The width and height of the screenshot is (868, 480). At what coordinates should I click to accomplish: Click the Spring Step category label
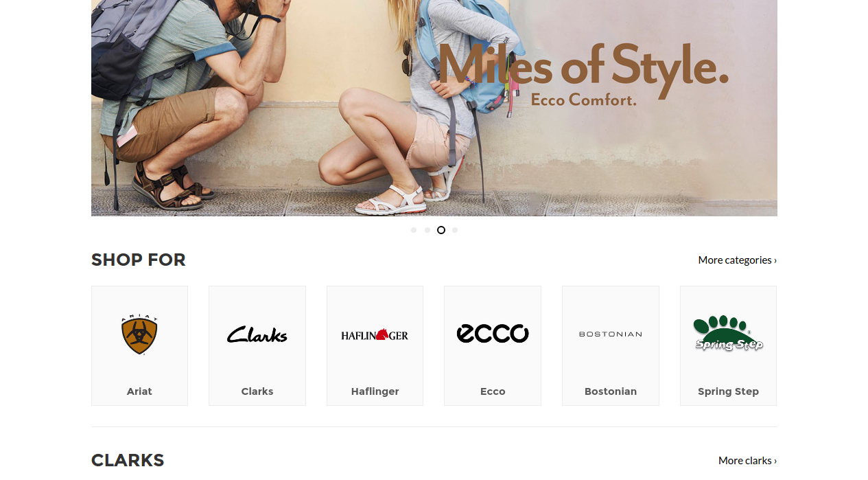pos(728,391)
